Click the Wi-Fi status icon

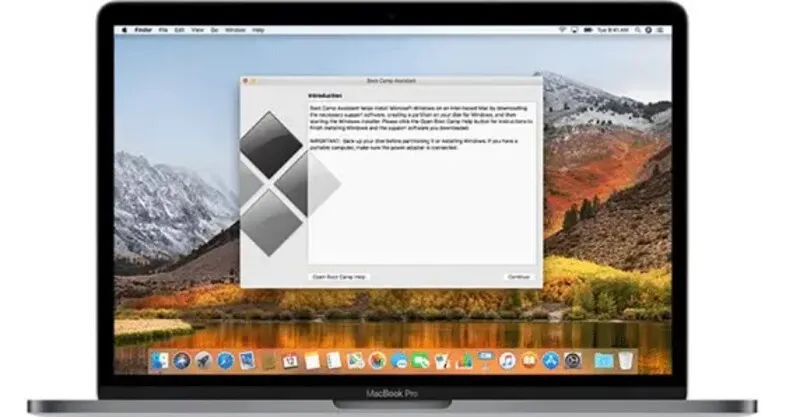point(562,30)
